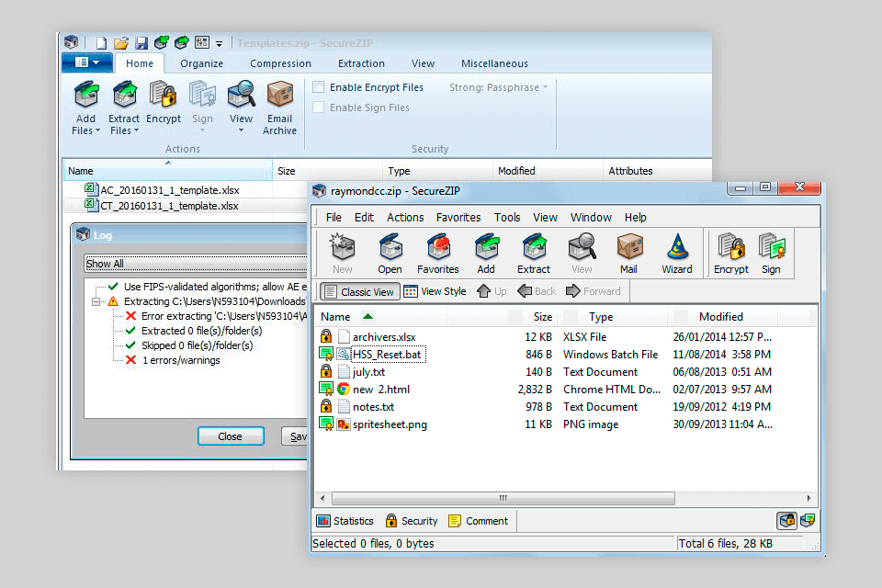Click the View Style button
The image size is (882, 588).
click(x=435, y=291)
